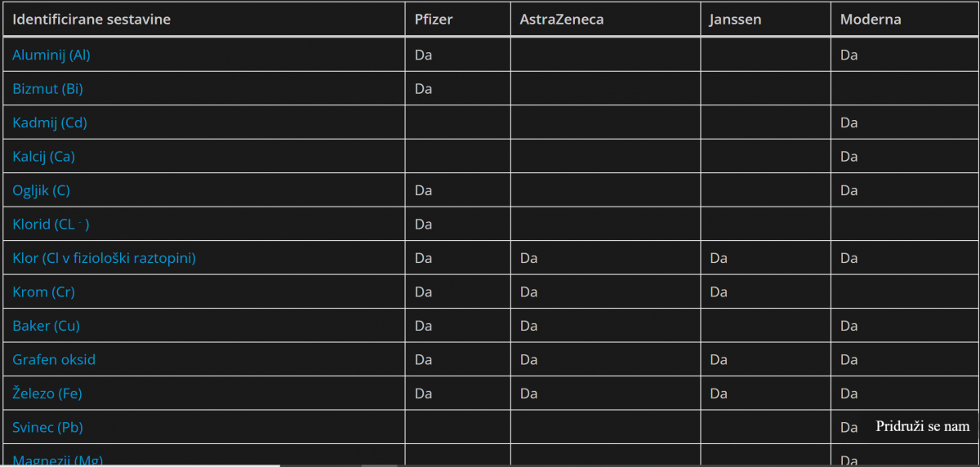This screenshot has width=980, height=467.
Task: Follow the Kalcij (Ca) link
Action: [43, 156]
